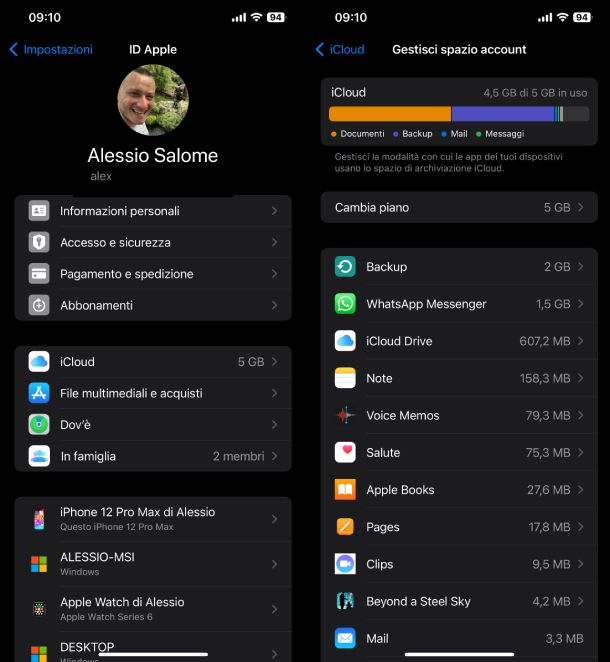
Task: Tap the iCloud cloud icon in ID Apple
Action: click(x=39, y=362)
